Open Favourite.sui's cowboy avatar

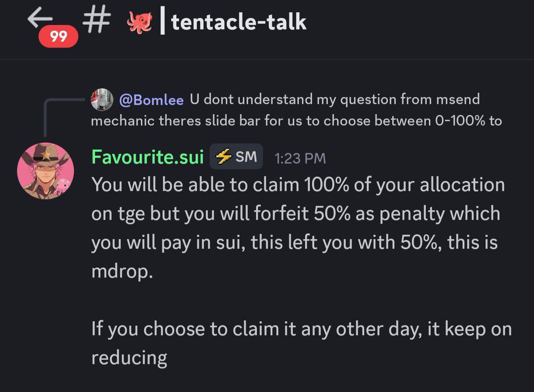(x=45, y=171)
